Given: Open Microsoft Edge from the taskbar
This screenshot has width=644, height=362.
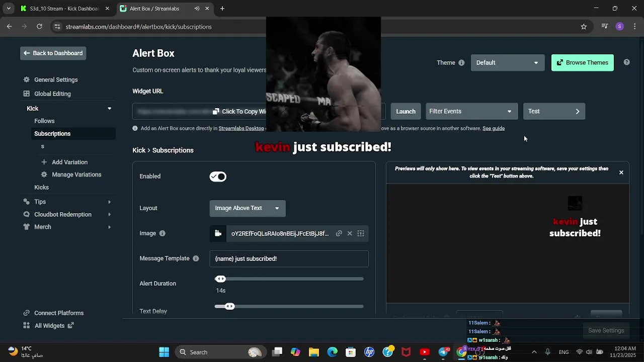Looking at the screenshot, I should pyautogui.click(x=333, y=352).
